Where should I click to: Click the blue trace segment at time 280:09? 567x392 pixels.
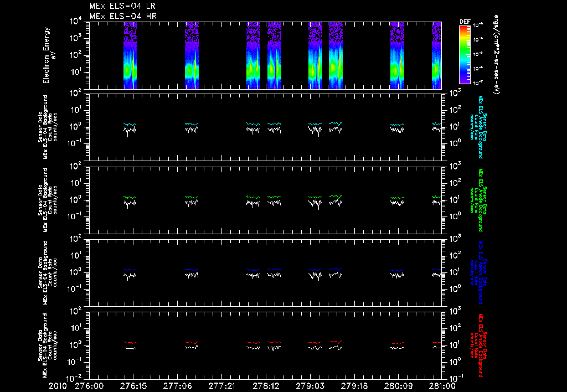[397, 271]
